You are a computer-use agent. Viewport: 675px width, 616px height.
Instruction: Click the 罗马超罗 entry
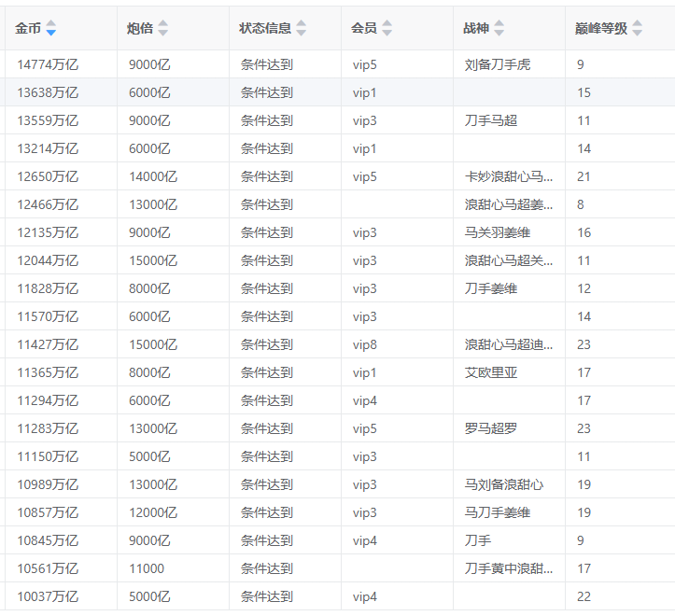coord(491,428)
